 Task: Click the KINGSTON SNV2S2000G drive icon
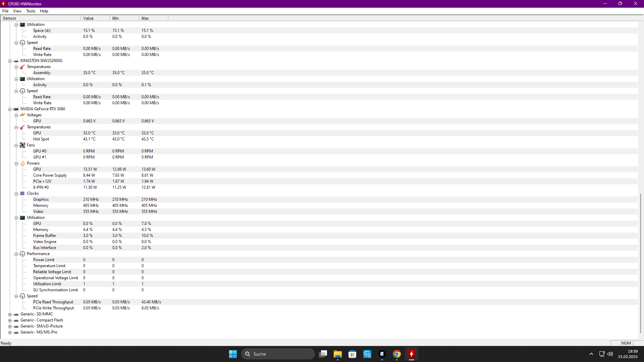tap(16, 61)
